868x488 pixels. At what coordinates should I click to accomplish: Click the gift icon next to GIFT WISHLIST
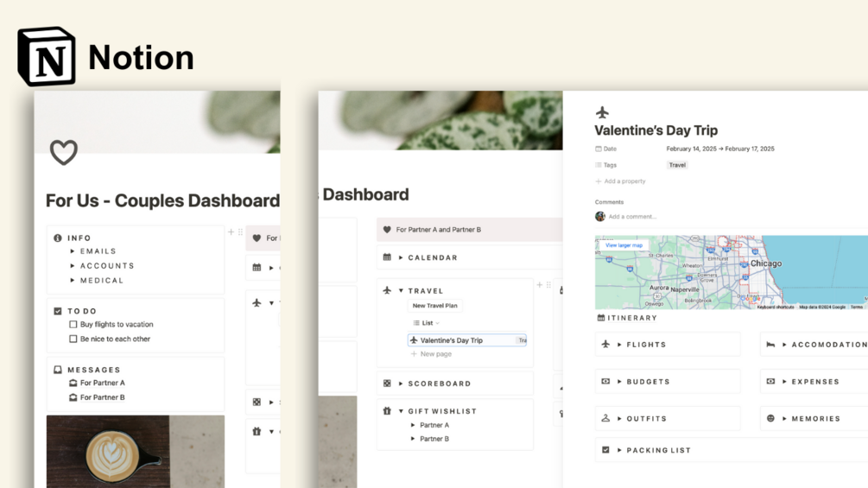point(387,411)
